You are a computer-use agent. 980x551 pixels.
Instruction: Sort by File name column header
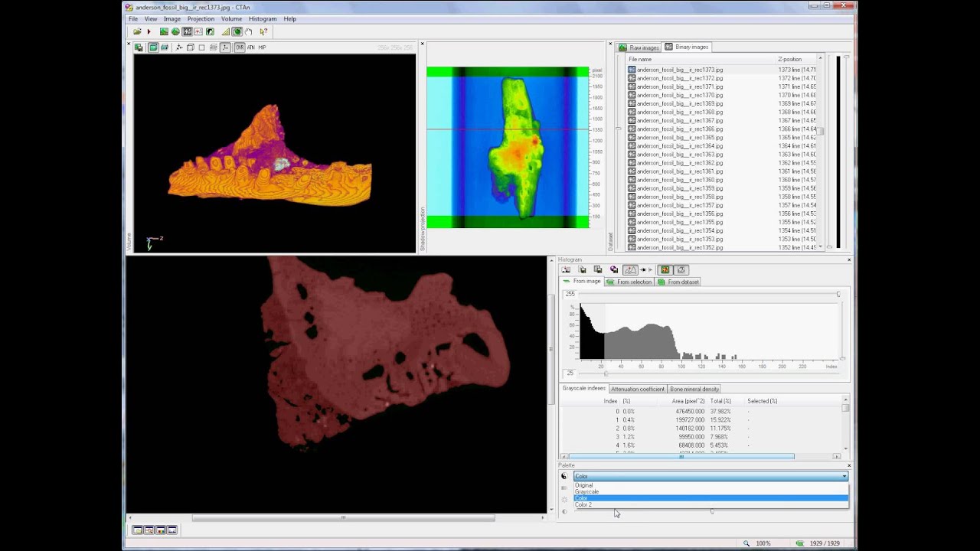click(701, 59)
